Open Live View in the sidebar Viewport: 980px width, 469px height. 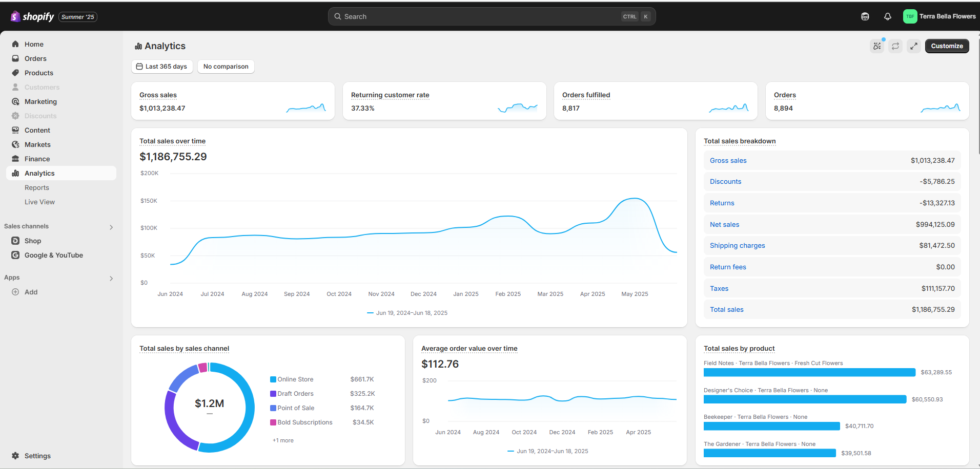(x=39, y=202)
